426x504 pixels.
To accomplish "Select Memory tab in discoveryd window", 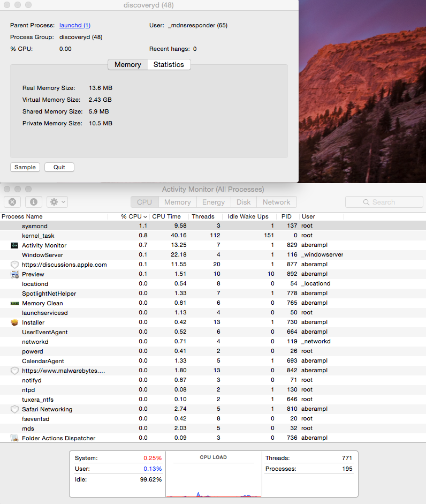I will pyautogui.click(x=128, y=65).
